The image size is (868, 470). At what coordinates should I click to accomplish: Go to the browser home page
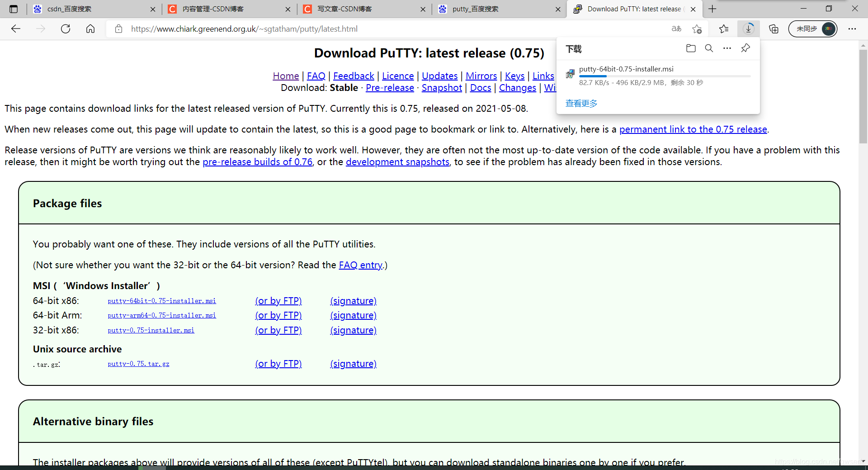(x=90, y=29)
